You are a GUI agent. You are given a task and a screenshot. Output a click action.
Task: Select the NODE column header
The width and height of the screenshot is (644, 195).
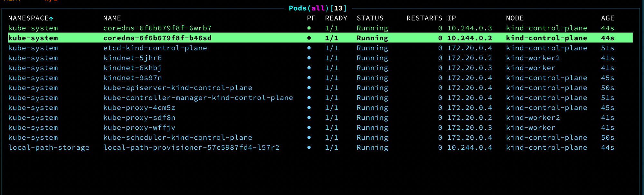(x=515, y=18)
